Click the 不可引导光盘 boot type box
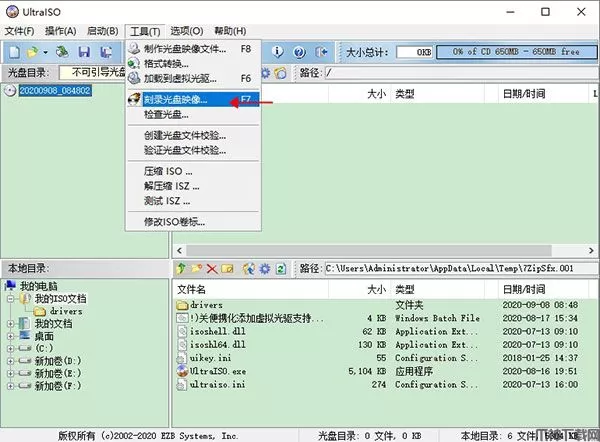 [x=93, y=72]
